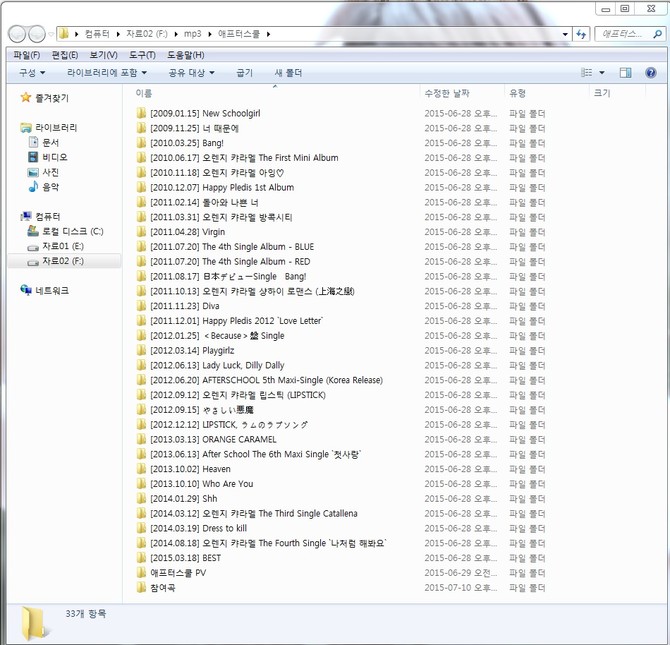The height and width of the screenshot is (645, 670).
Task: Click the 네트워크 icon in sidebar
Action: (26, 290)
